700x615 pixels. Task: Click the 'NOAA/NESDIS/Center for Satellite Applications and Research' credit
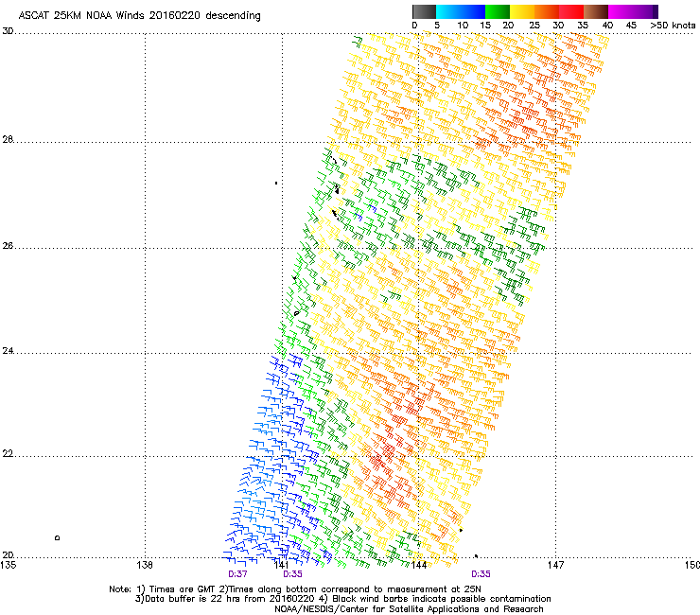coord(409,608)
